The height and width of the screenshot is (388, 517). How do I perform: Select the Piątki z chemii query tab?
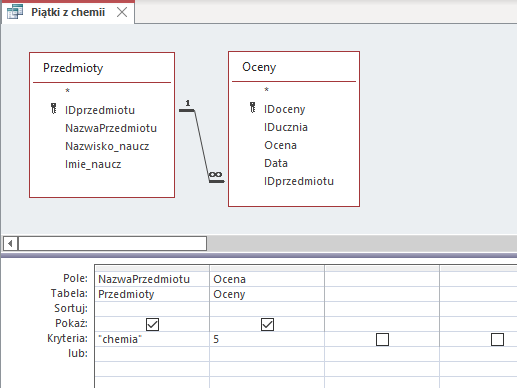click(x=68, y=12)
